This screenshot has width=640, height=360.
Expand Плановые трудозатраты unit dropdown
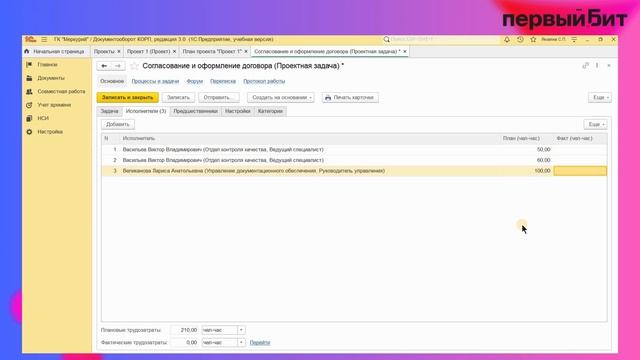[241, 330]
